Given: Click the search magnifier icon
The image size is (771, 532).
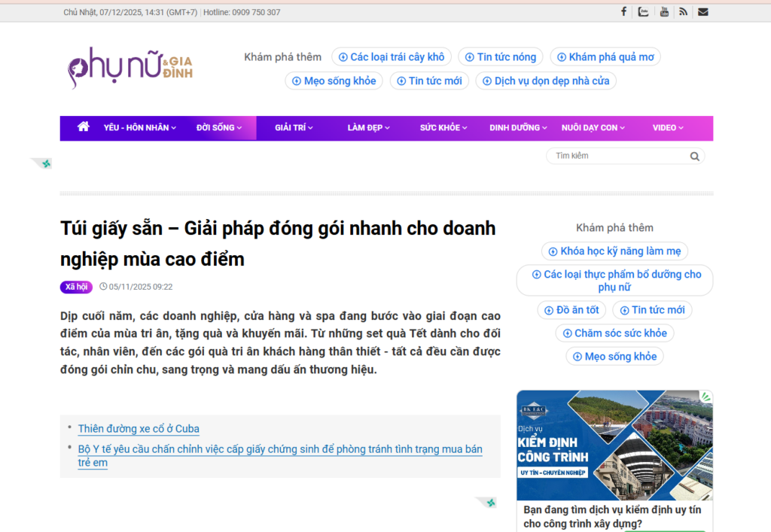Looking at the screenshot, I should [694, 156].
